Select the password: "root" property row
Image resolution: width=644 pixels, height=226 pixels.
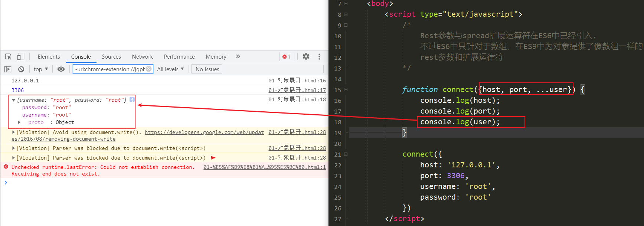46,107
